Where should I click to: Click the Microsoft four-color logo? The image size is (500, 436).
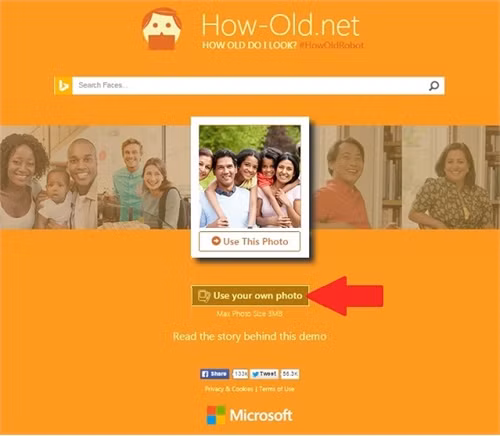pos(216,415)
